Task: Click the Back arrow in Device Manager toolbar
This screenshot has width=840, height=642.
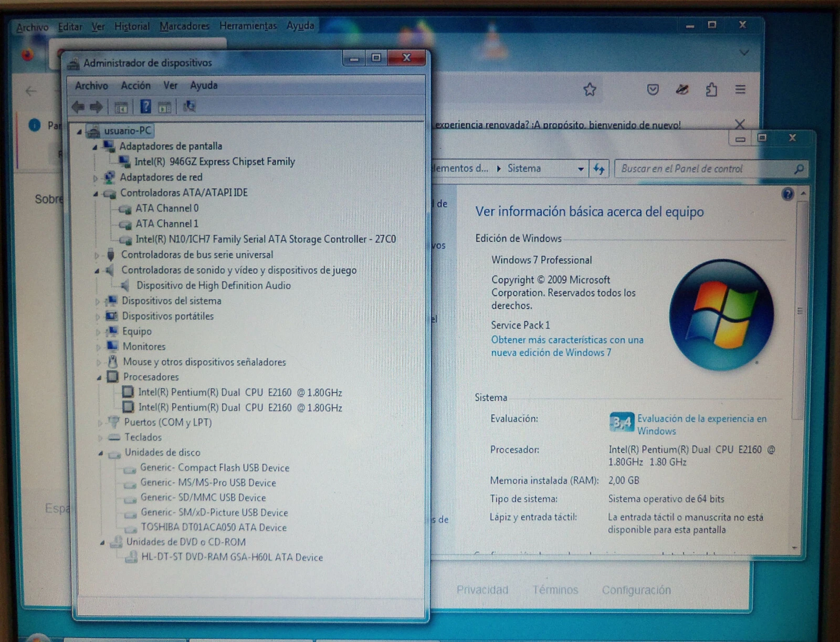Action: [x=78, y=107]
